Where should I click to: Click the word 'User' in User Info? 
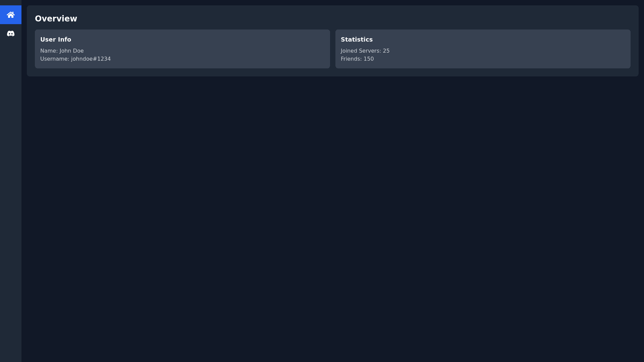coord(48,40)
